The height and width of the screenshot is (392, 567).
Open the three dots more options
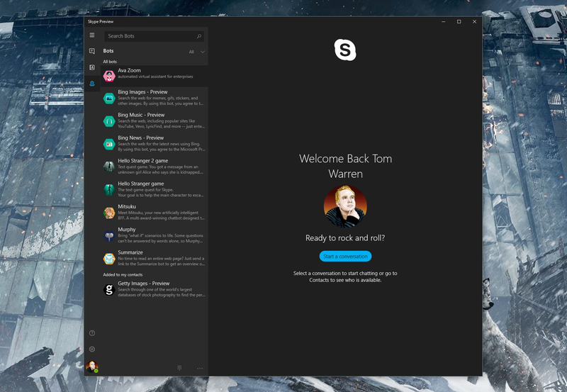200,368
